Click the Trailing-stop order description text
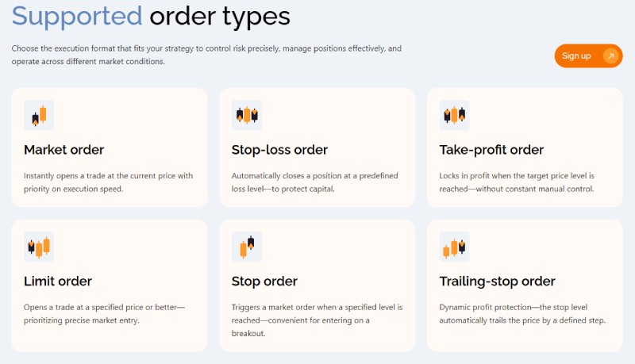 point(521,313)
